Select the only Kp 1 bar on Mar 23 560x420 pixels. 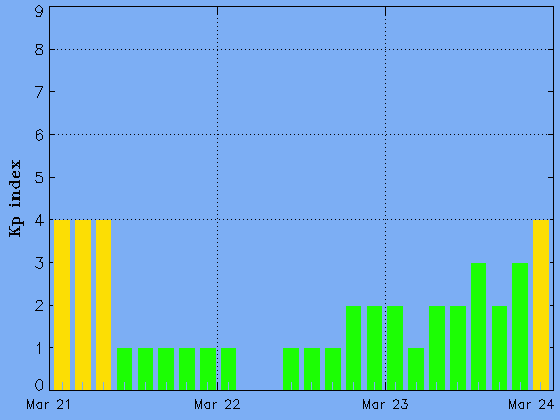coord(416,369)
